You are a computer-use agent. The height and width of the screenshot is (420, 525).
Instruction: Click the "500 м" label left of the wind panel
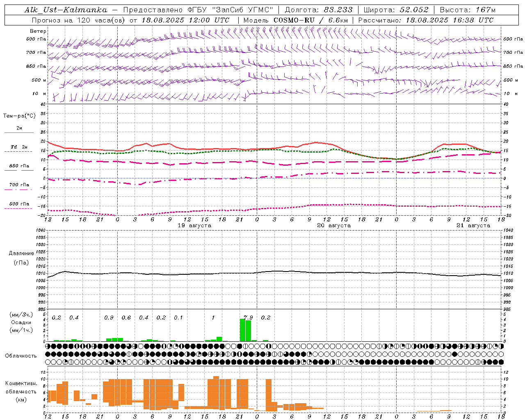[39, 80]
